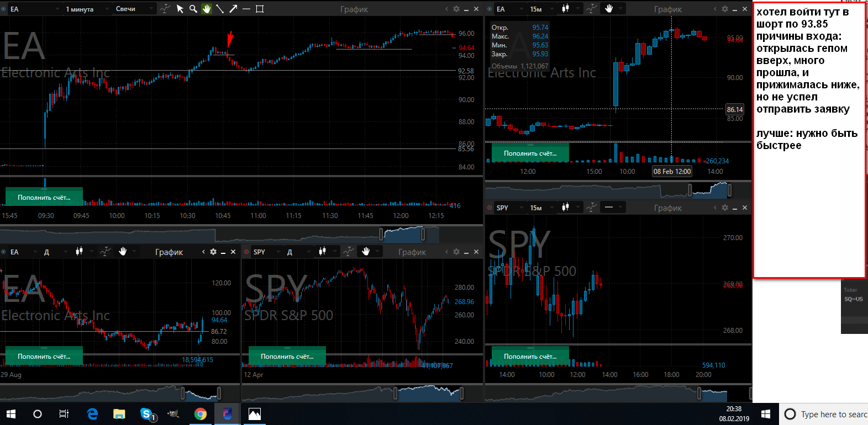Click back chevron in EA 15m chart header
The image size is (868, 425).
pos(715,9)
